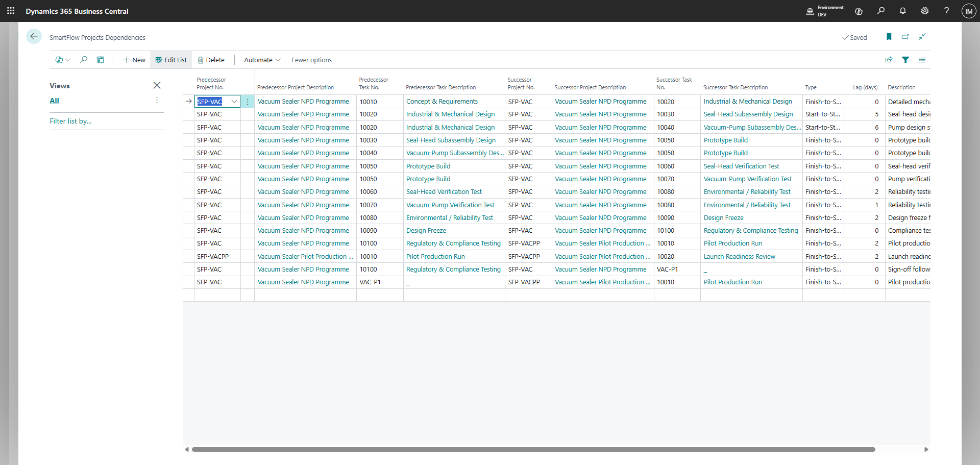Open the list layout options icon
This screenshot has width=980, height=465.
[922, 60]
